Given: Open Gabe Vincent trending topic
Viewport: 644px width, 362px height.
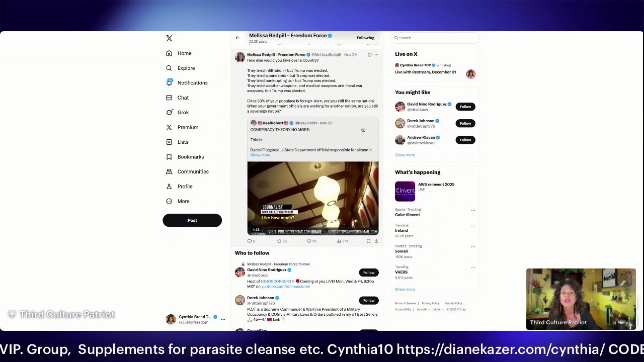Looking at the screenshot, I should (x=407, y=215).
